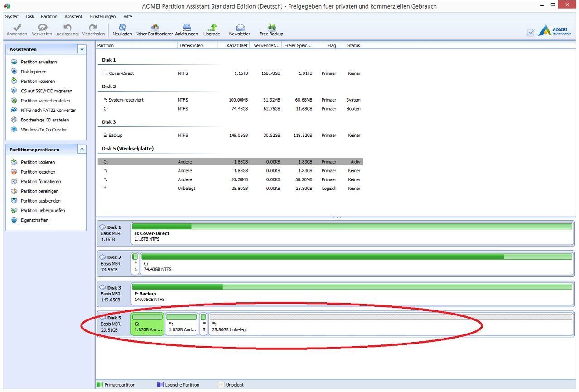579x392 pixels.
Task: Sort by Flag column header
Action: coord(326,45)
